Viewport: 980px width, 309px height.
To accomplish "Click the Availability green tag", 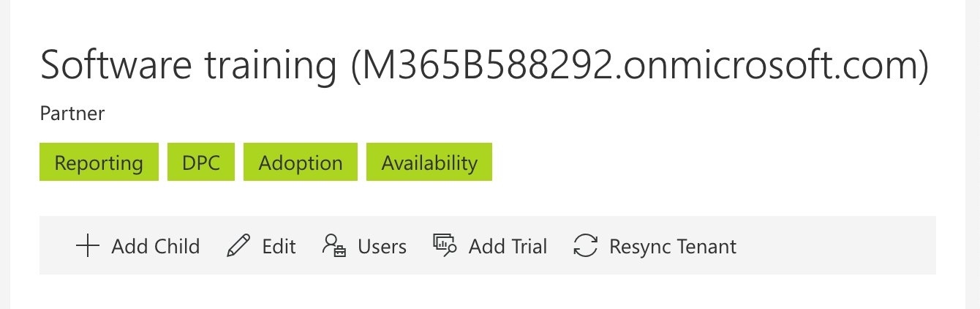I will pyautogui.click(x=429, y=163).
